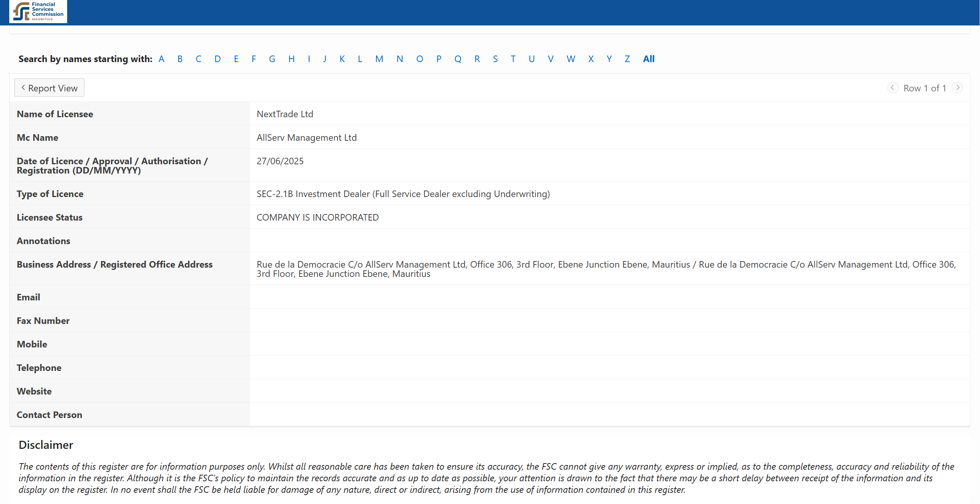Click the Date of Licence field label
980x504 pixels.
(x=112, y=166)
